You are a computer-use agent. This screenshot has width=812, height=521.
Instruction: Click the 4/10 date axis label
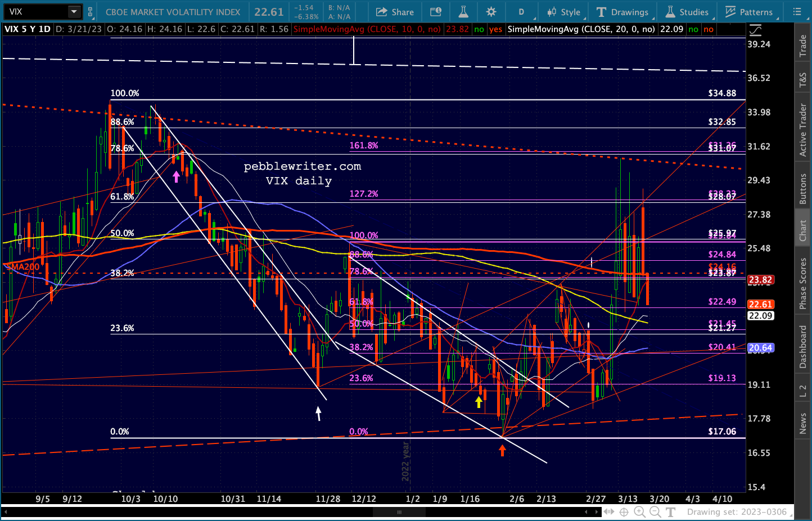tap(723, 499)
